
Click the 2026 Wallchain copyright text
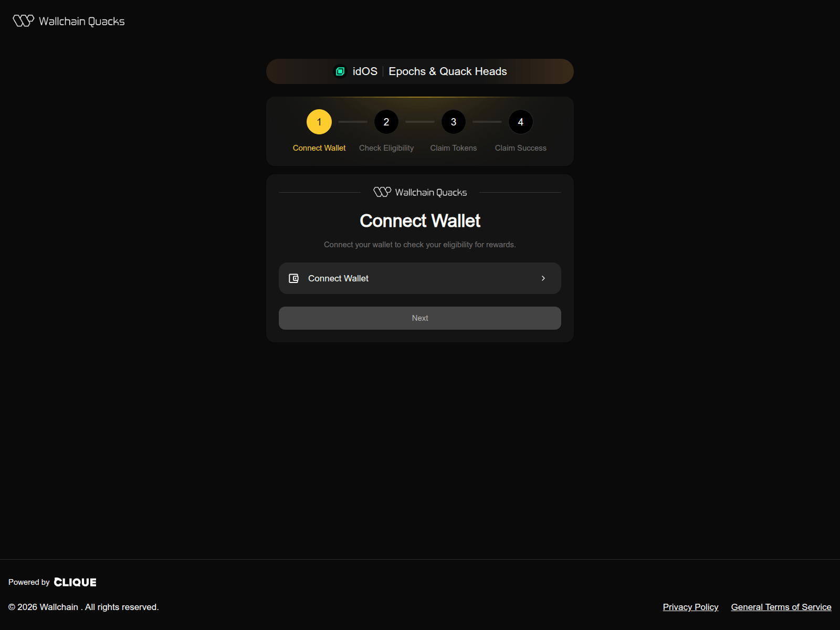84,607
